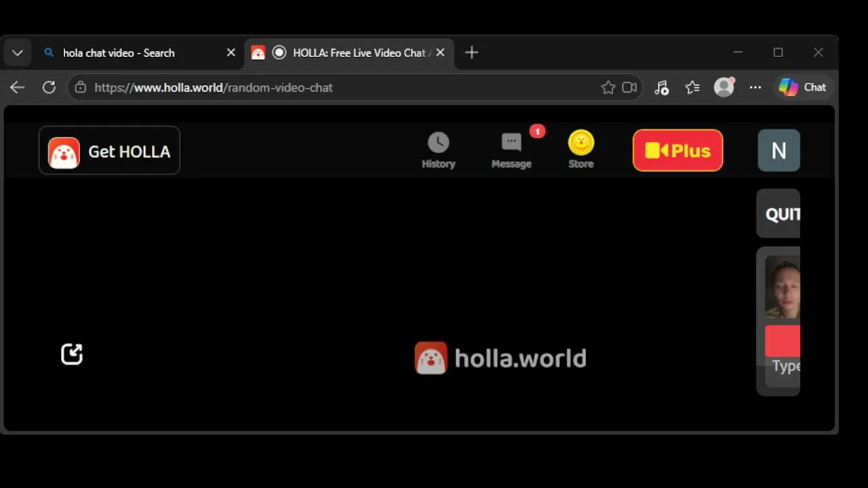This screenshot has width=868, height=488.
Task: Click the red button below the thumbnail
Action: 783,341
